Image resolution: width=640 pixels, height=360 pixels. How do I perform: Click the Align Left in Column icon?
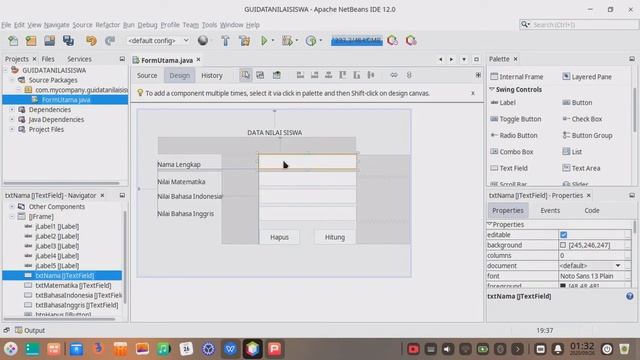click(x=300, y=75)
